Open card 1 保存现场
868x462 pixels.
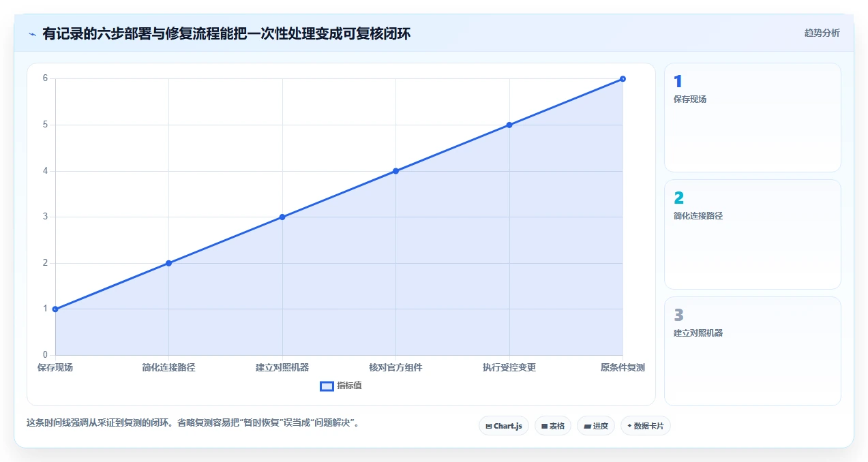pos(753,117)
